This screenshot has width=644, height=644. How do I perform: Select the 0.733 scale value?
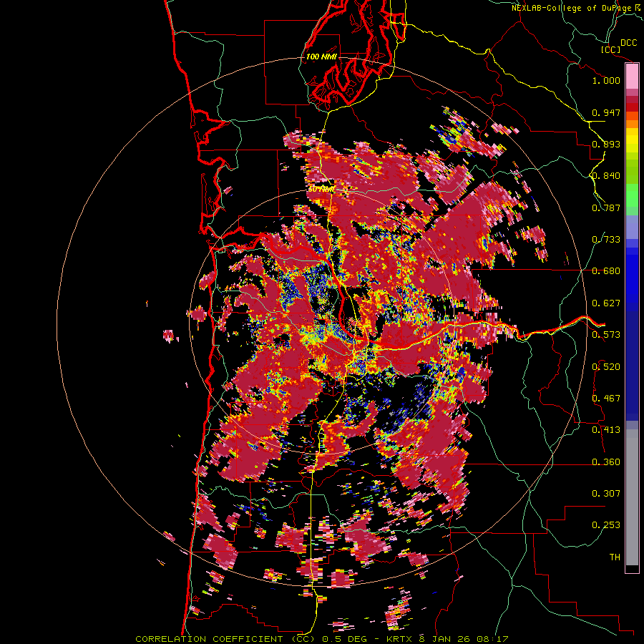tap(606, 240)
